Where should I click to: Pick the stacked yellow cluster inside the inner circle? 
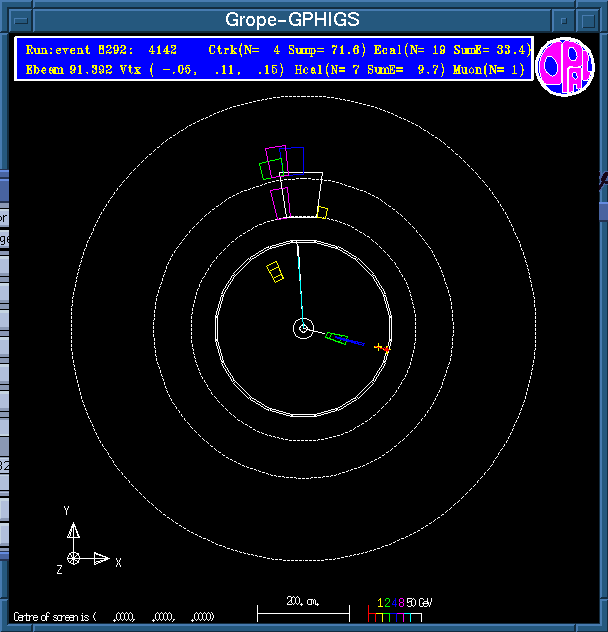click(x=274, y=271)
